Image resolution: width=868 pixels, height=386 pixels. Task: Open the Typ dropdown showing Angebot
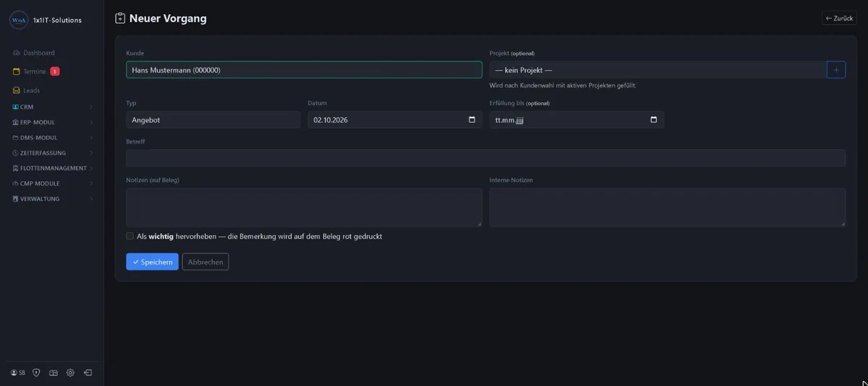pos(213,120)
